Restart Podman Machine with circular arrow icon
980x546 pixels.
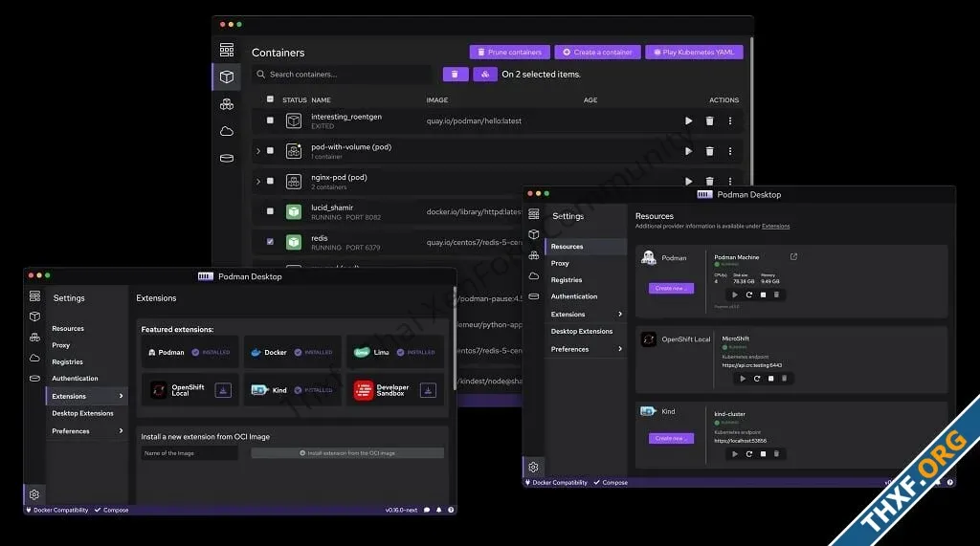(x=748, y=295)
